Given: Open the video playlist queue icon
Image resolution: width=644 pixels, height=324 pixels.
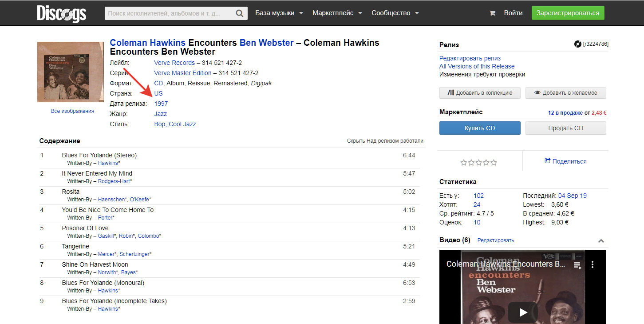Looking at the screenshot, I should (x=577, y=265).
